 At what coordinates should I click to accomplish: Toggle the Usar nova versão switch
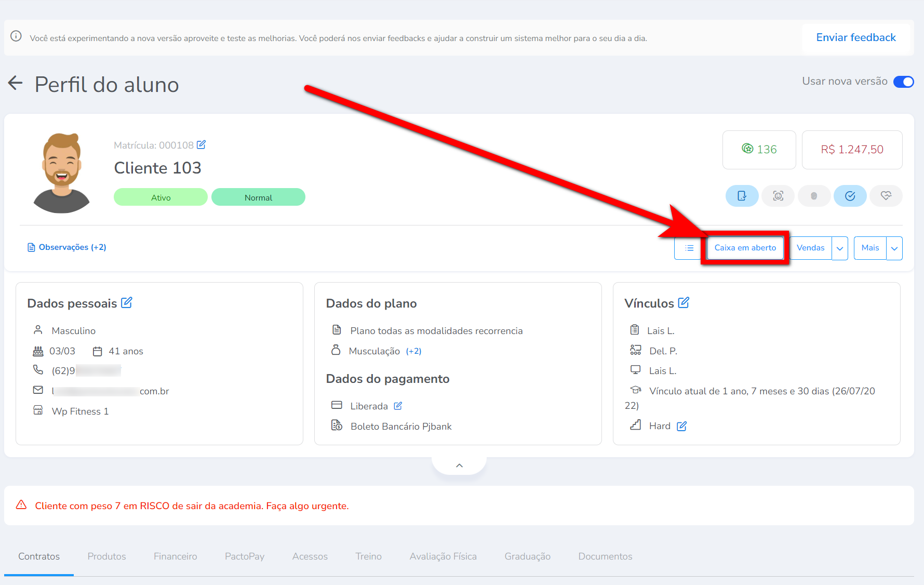(x=903, y=82)
